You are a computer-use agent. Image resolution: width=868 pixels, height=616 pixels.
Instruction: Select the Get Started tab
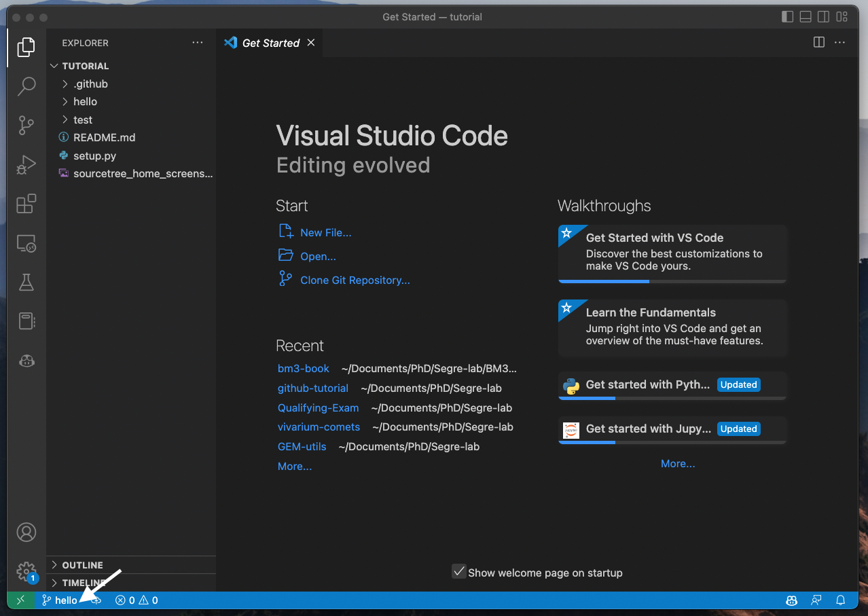271,43
